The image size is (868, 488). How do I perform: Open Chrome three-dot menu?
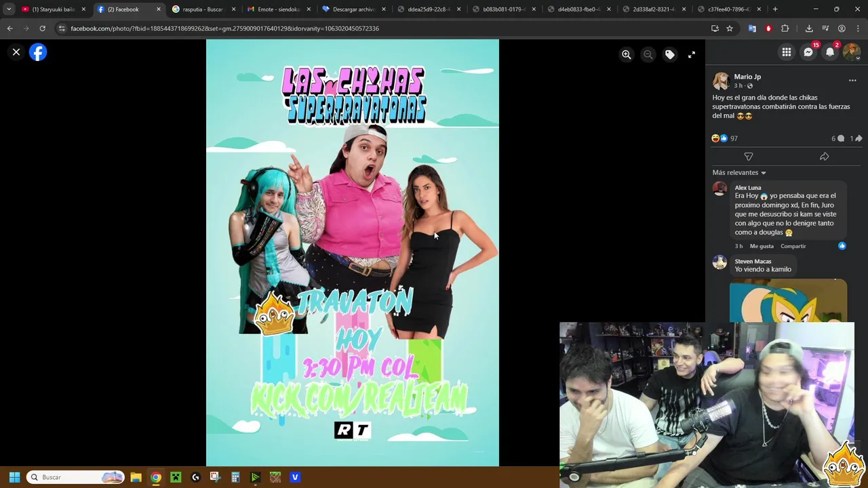pyautogui.click(x=858, y=28)
